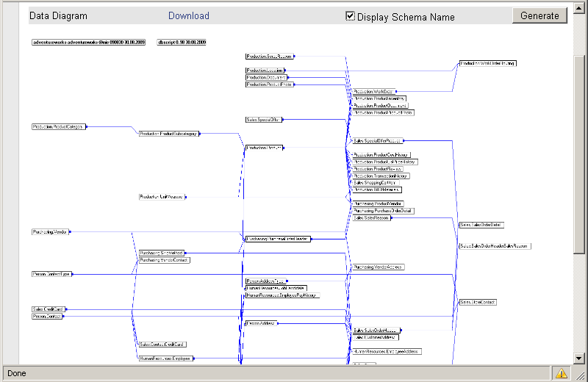Select the Production.UnitMeasure table node
The image size is (588, 382).
tap(162, 197)
